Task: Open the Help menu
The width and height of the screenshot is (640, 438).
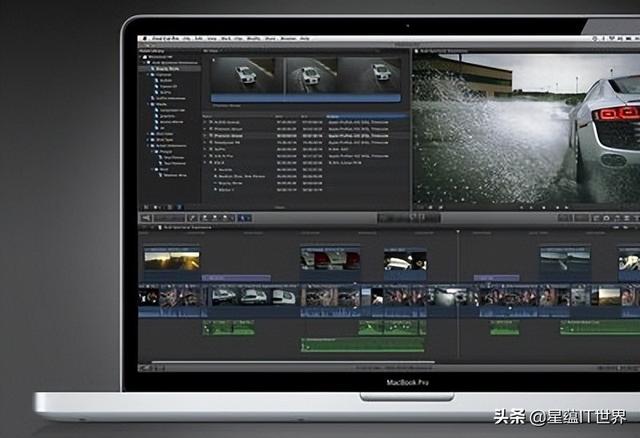Action: click(x=305, y=38)
